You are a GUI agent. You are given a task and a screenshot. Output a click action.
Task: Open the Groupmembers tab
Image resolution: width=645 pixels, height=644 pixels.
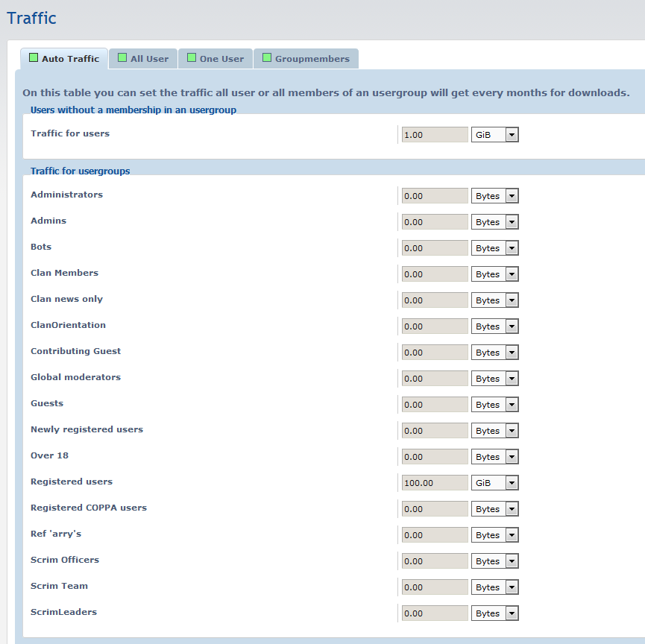pos(312,59)
